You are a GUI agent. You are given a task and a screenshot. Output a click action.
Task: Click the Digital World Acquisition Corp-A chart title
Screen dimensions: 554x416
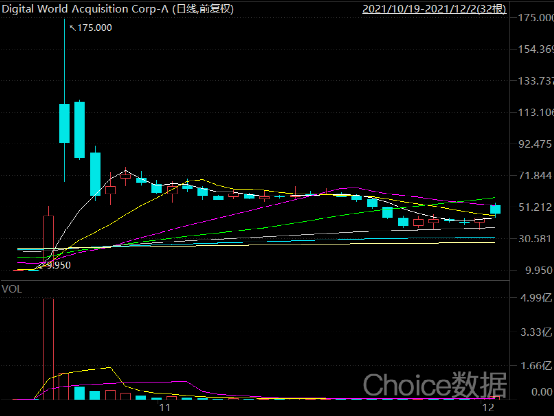pos(117,9)
